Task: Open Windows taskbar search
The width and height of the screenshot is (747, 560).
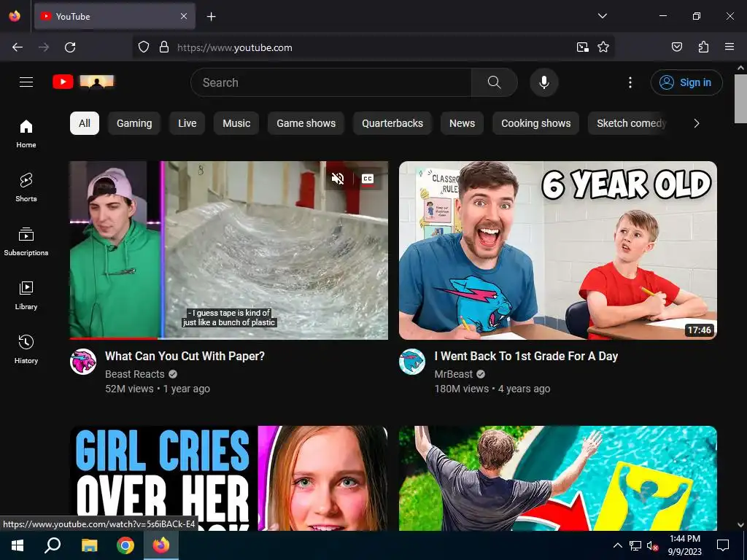Action: pyautogui.click(x=53, y=545)
